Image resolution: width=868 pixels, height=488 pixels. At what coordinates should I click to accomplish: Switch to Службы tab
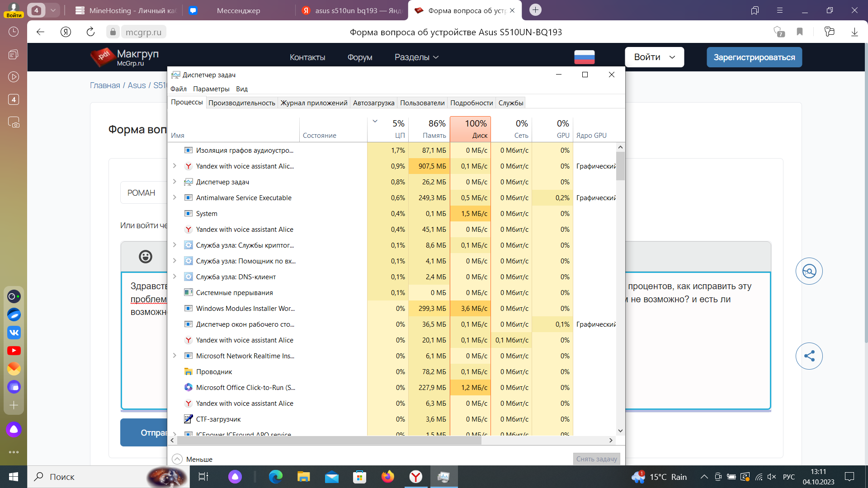(x=511, y=103)
